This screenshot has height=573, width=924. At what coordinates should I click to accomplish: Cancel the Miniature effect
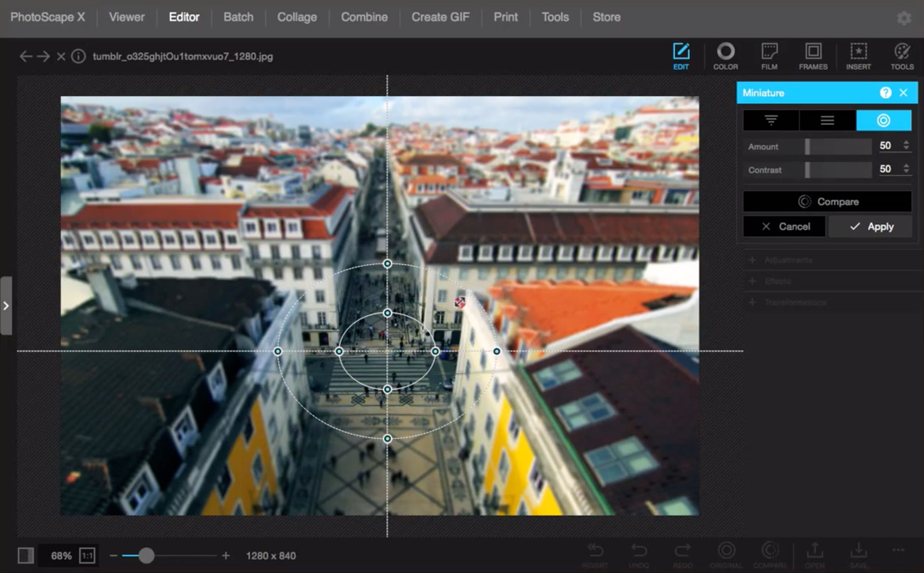pyautogui.click(x=784, y=227)
